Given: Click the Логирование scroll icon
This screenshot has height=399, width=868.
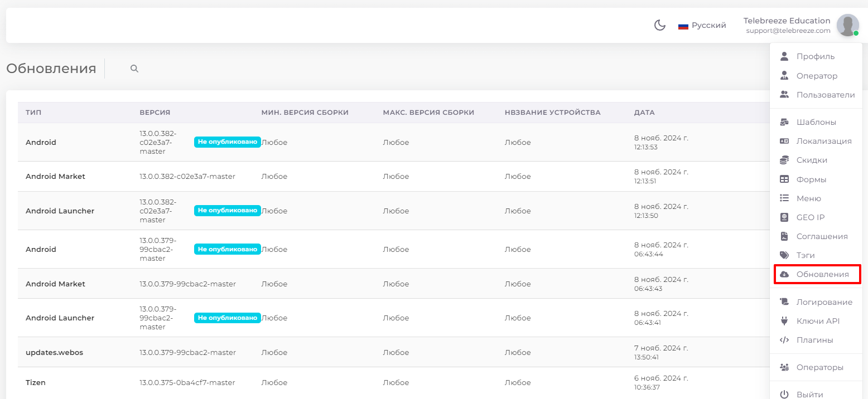Looking at the screenshot, I should pos(784,302).
